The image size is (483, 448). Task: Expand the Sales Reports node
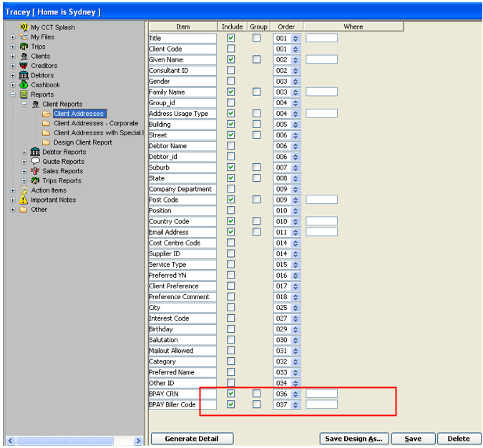(x=24, y=171)
